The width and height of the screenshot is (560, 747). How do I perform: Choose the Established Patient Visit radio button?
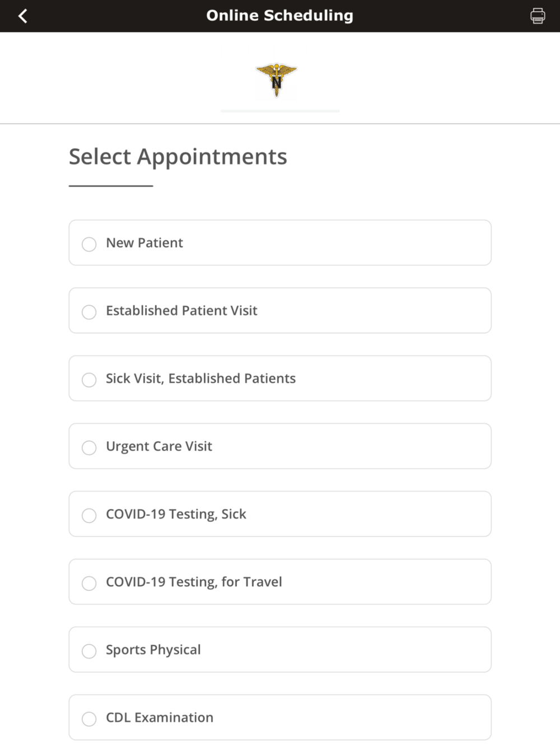[89, 312]
